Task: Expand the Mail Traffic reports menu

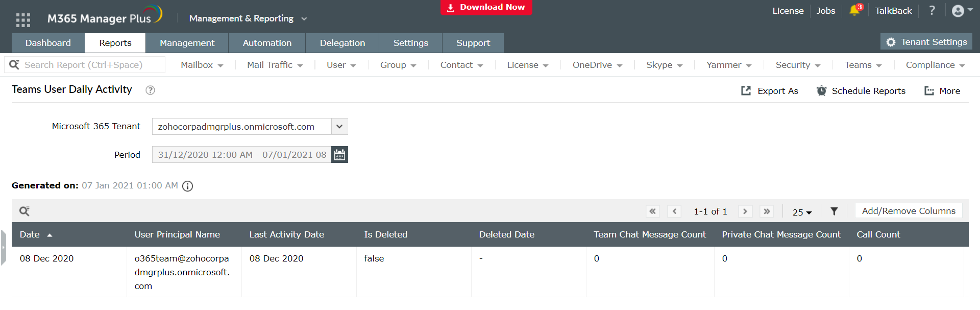Action: [275, 65]
